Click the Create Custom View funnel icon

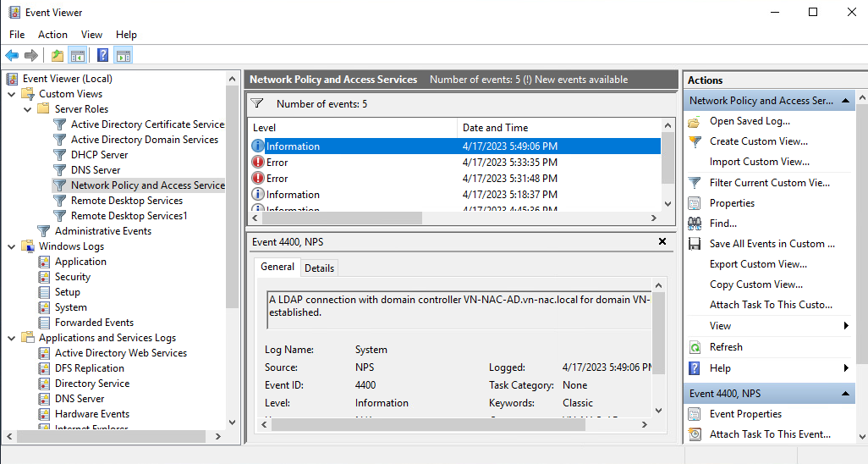695,141
